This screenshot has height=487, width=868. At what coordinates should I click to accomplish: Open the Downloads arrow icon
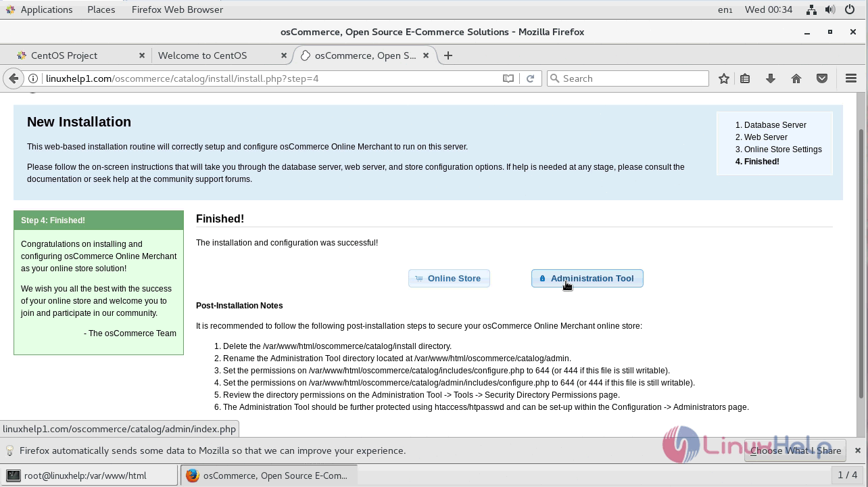pos(771,78)
